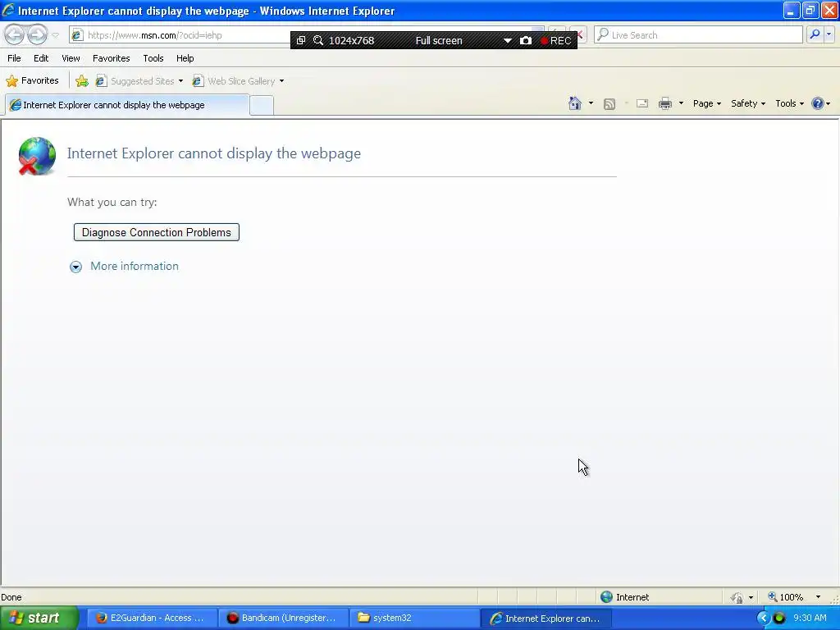Go back with the Back arrow button

pyautogui.click(x=15, y=35)
